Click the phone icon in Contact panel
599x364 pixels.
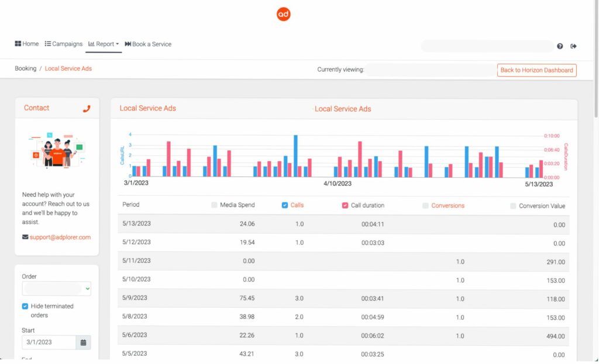[x=87, y=108]
